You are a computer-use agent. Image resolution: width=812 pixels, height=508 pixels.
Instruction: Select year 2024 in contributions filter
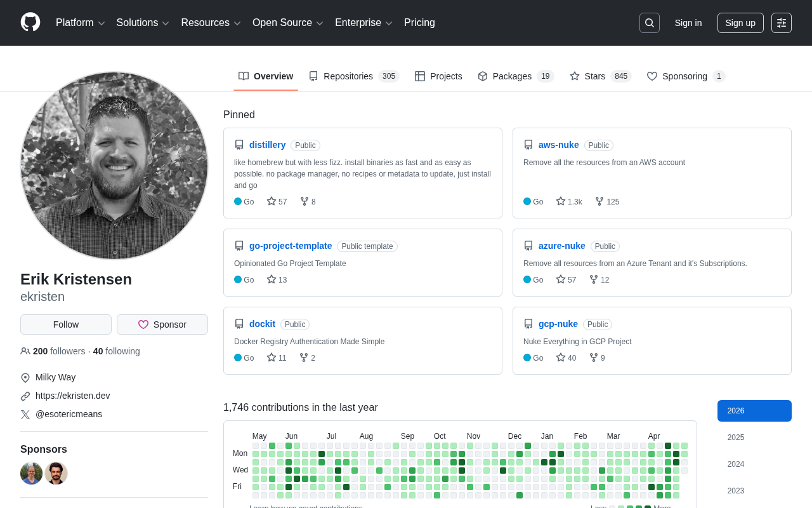click(x=736, y=464)
